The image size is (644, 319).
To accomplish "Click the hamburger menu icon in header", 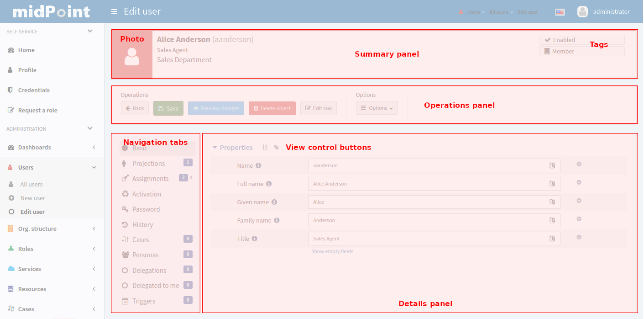I will pos(114,11).
